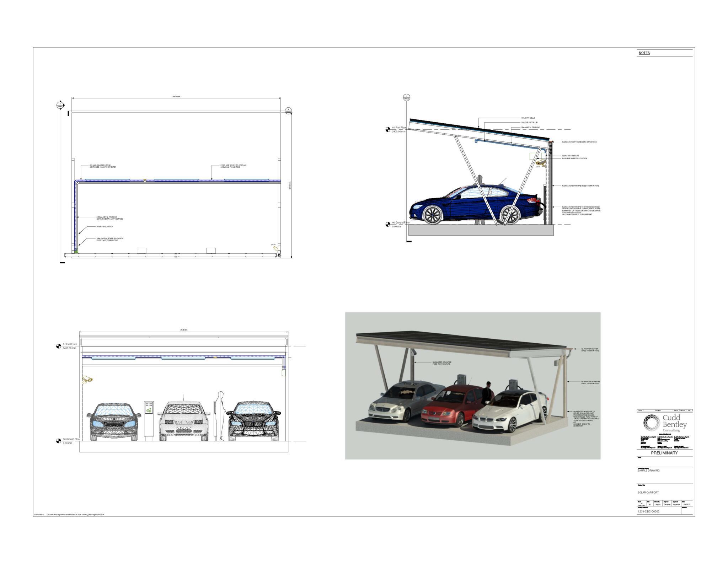Image resolution: width=728 pixels, height=564 pixels.
Task: Click the green board symbol in plan corner
Action: point(76,252)
